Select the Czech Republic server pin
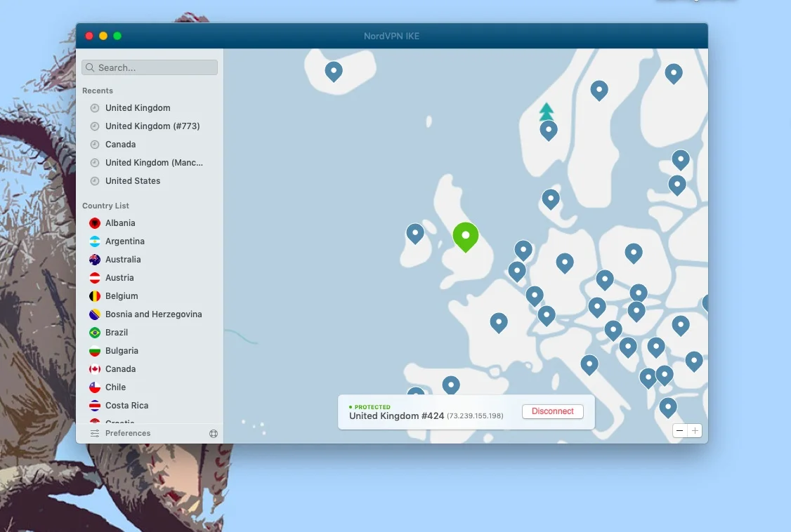 (604, 280)
